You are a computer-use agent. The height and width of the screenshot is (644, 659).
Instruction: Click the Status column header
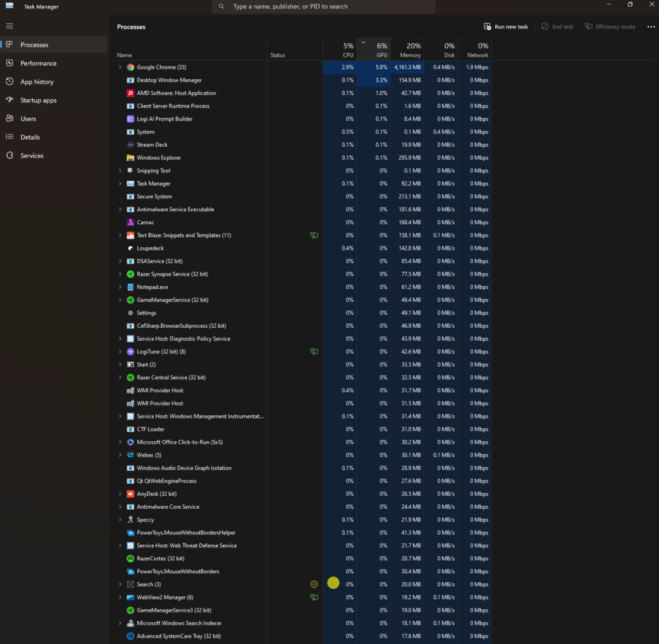295,50
